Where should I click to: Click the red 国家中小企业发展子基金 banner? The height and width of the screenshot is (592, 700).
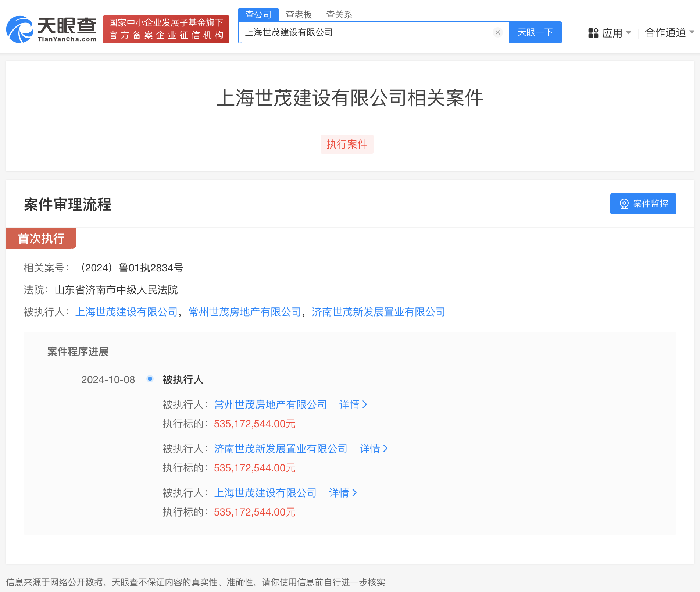(166, 29)
